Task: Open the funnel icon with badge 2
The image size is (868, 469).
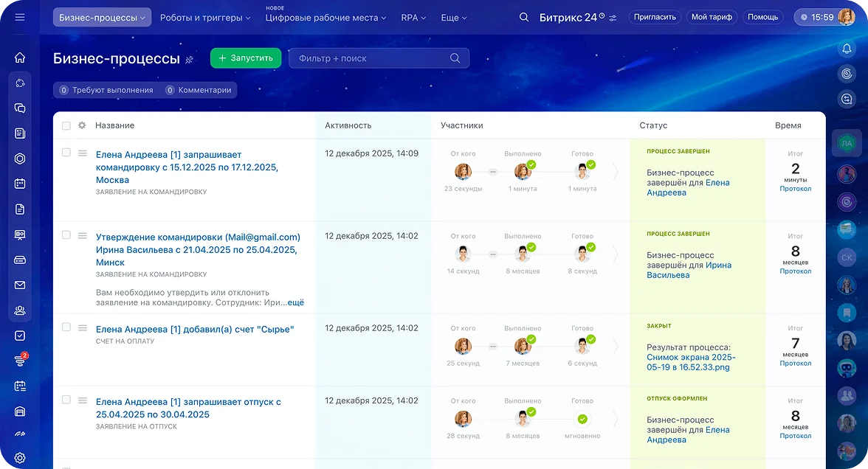Action: coord(20,361)
